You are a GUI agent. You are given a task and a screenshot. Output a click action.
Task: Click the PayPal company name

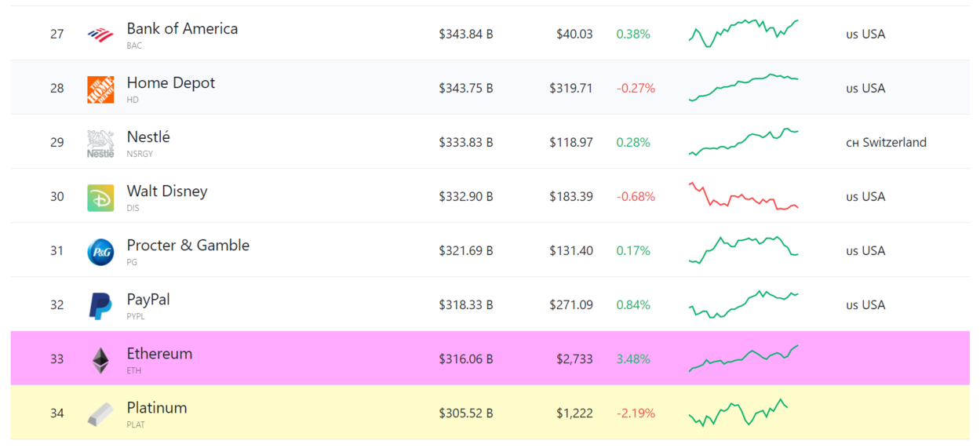(148, 300)
